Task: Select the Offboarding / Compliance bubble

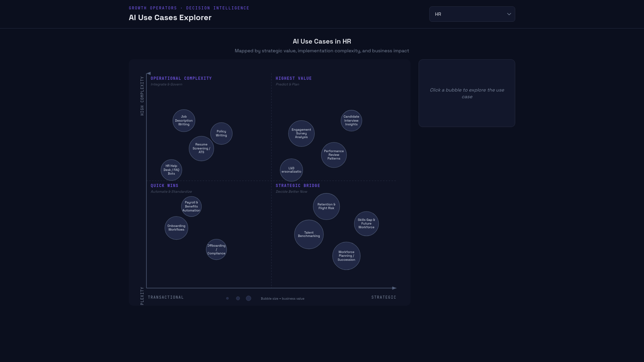Action: 216,249
